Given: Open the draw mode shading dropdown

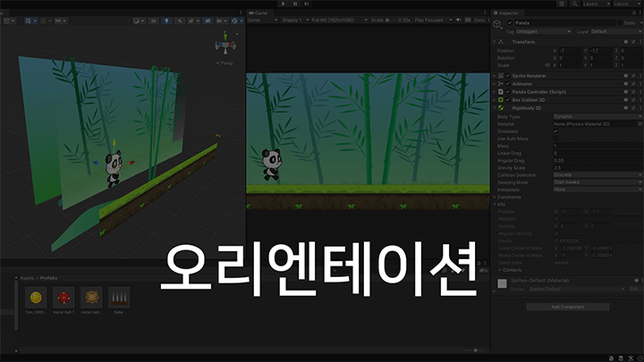Looking at the screenshot, I should pyautogui.click(x=139, y=21).
